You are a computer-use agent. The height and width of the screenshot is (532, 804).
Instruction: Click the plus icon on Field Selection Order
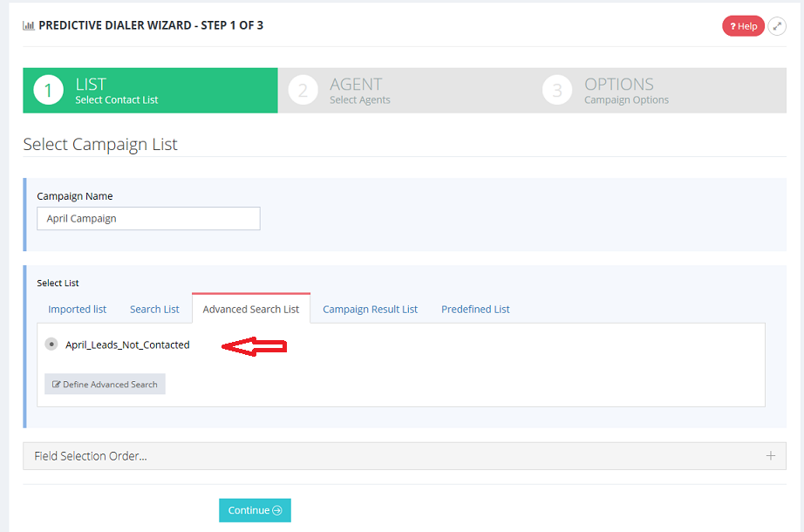(770, 455)
